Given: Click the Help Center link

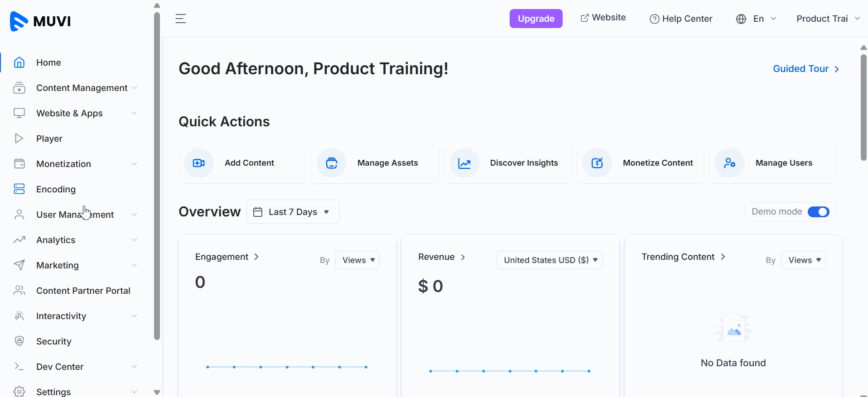Looking at the screenshot, I should 681,19.
